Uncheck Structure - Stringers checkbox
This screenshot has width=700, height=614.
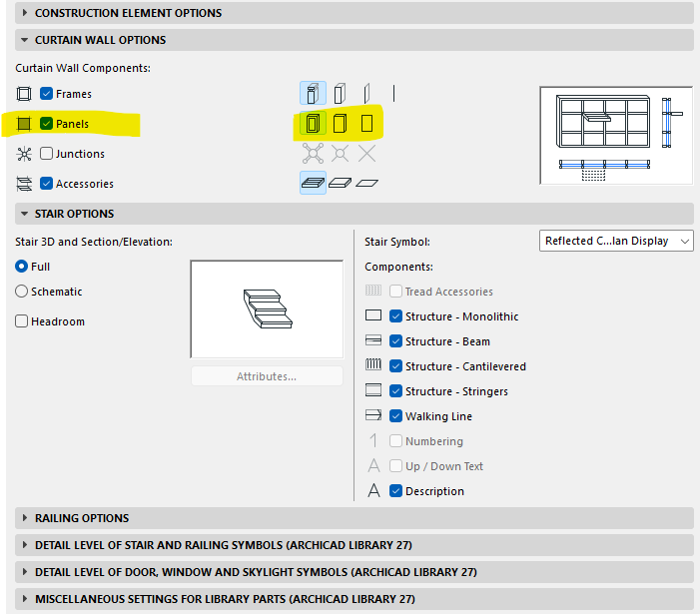[396, 391]
